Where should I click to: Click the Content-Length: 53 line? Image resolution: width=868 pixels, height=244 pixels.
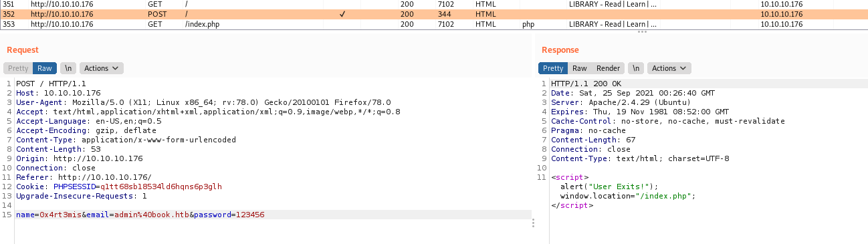58,149
